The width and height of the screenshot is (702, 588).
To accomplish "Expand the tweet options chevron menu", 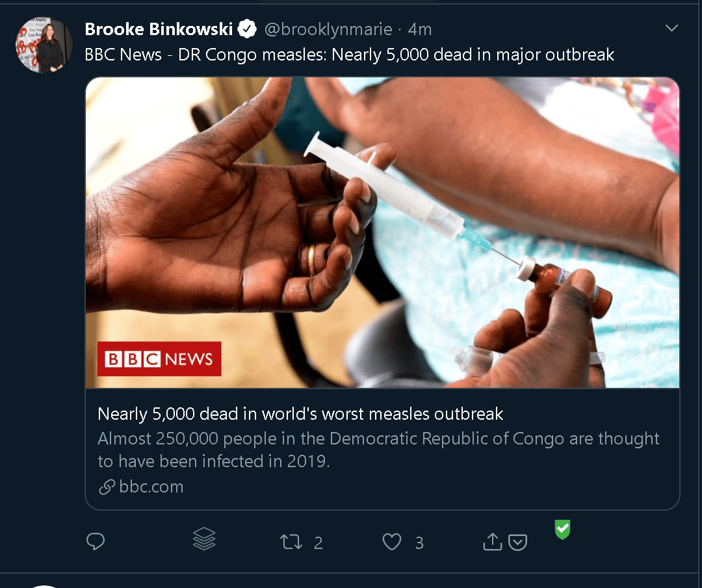I will [671, 28].
